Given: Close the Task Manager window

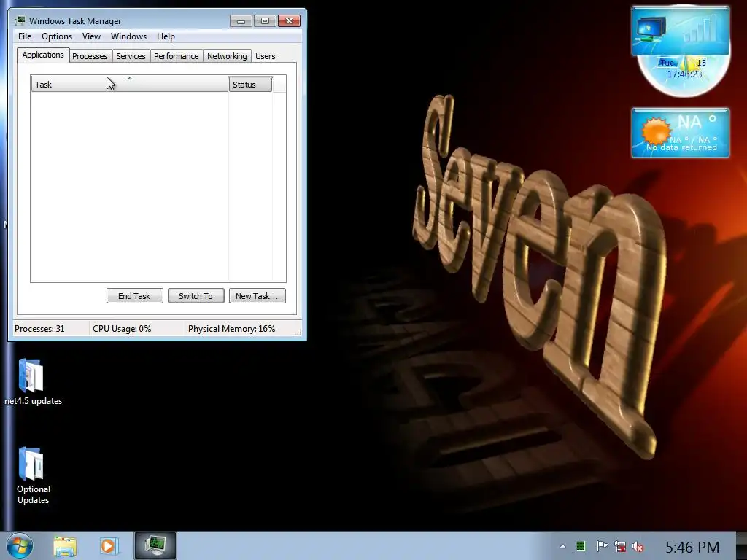Looking at the screenshot, I should [289, 20].
